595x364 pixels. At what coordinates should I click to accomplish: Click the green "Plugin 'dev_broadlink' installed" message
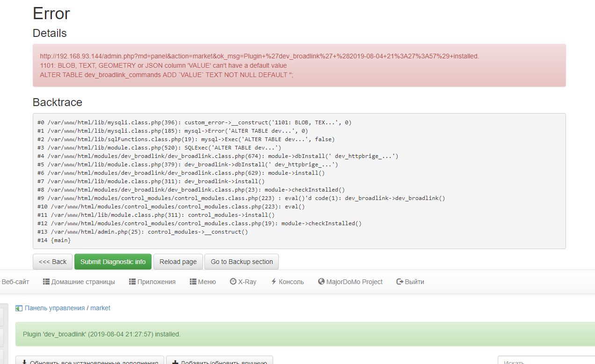pos(102,334)
